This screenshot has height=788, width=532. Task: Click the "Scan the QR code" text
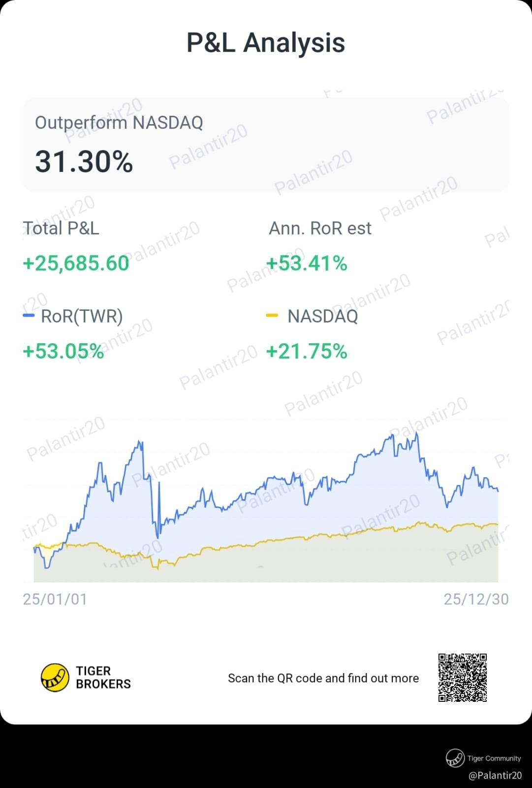pos(323,678)
